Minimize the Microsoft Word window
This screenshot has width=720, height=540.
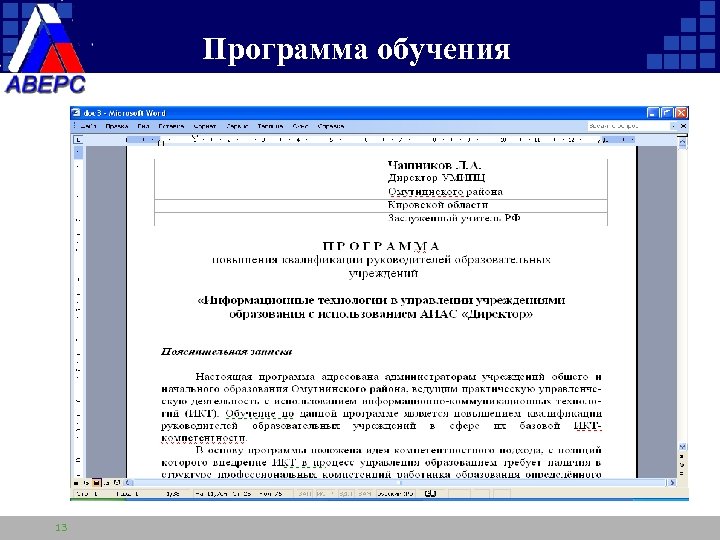[x=652, y=112]
